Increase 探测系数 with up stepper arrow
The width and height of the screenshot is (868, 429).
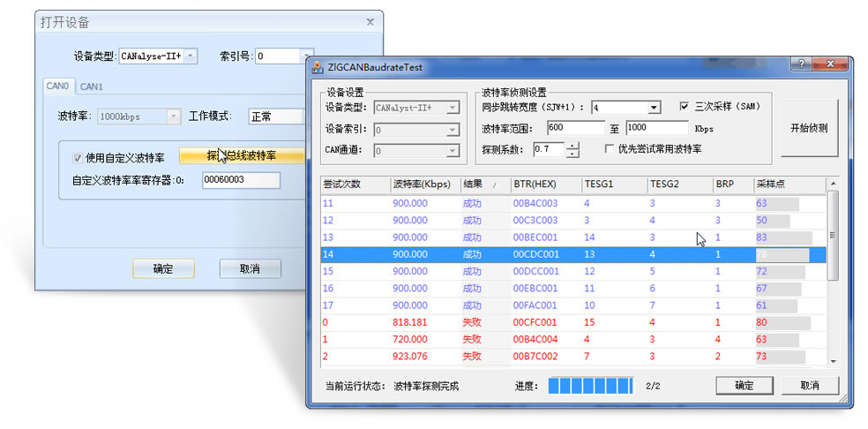pos(573,146)
